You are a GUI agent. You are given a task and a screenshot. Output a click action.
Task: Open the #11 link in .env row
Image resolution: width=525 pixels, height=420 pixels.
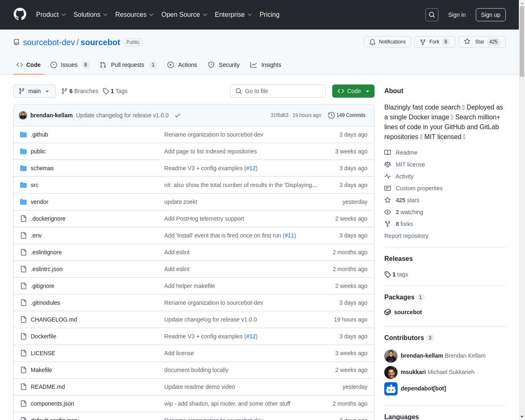click(x=290, y=235)
